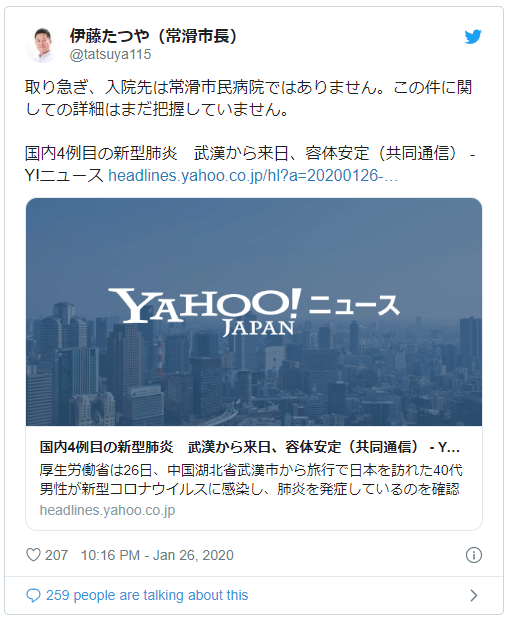The height and width of the screenshot is (623, 507).
Task: Open the display name 伊藤たつや（常滑市長）
Action: [x=154, y=36]
